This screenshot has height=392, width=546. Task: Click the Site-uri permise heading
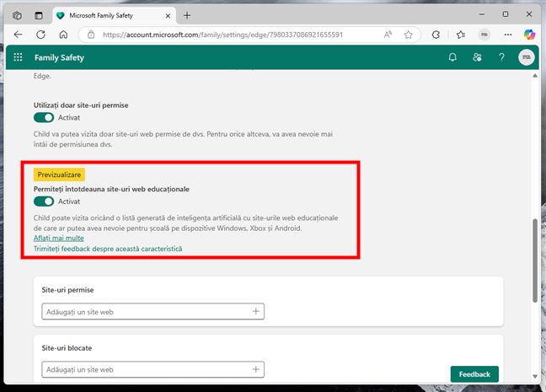[x=67, y=290]
